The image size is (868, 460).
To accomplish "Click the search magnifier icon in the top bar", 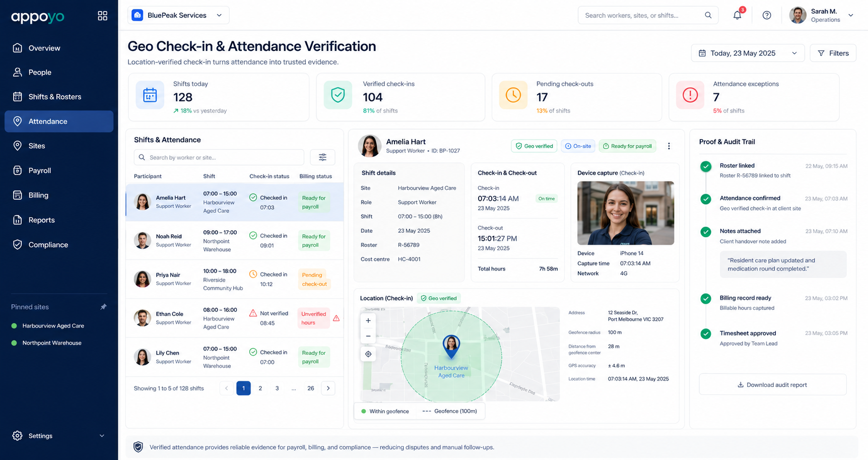I will (x=708, y=15).
